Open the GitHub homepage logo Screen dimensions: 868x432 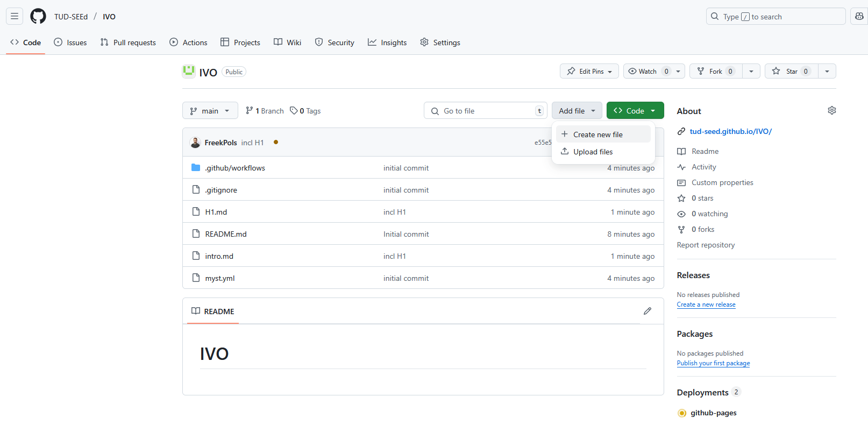38,16
